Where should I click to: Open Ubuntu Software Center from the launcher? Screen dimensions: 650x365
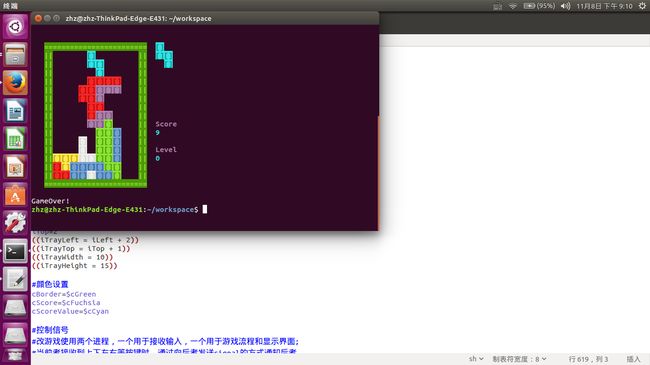click(x=15, y=195)
